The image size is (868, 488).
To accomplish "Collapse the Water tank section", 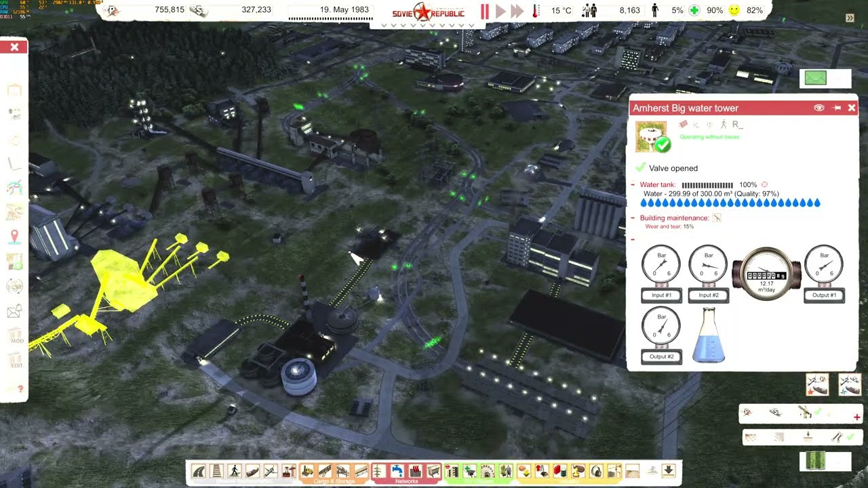I will point(633,184).
